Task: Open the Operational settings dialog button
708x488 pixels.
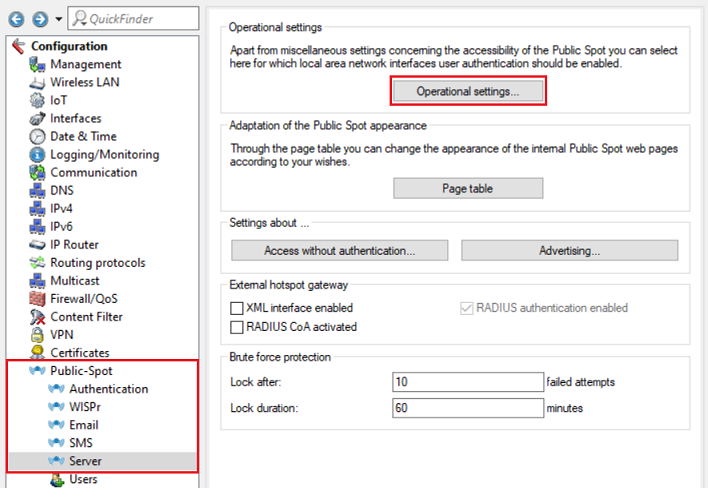Action: (468, 91)
